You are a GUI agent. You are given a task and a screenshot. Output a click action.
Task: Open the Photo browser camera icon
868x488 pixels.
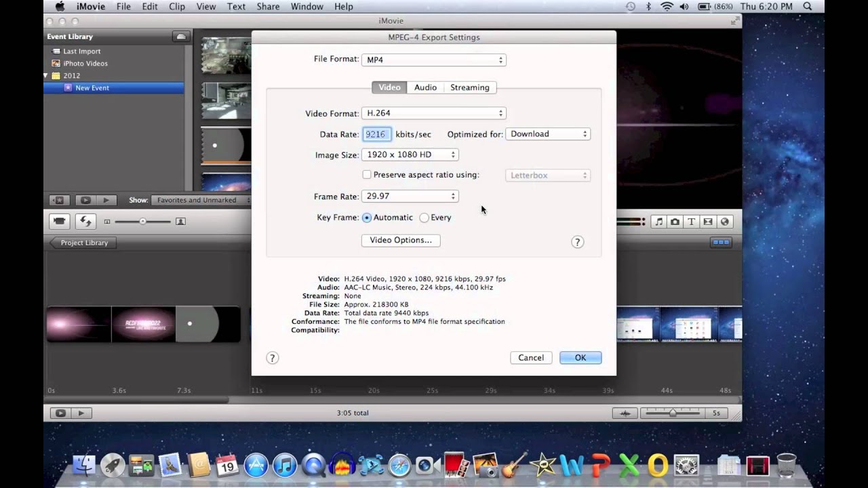tap(675, 222)
